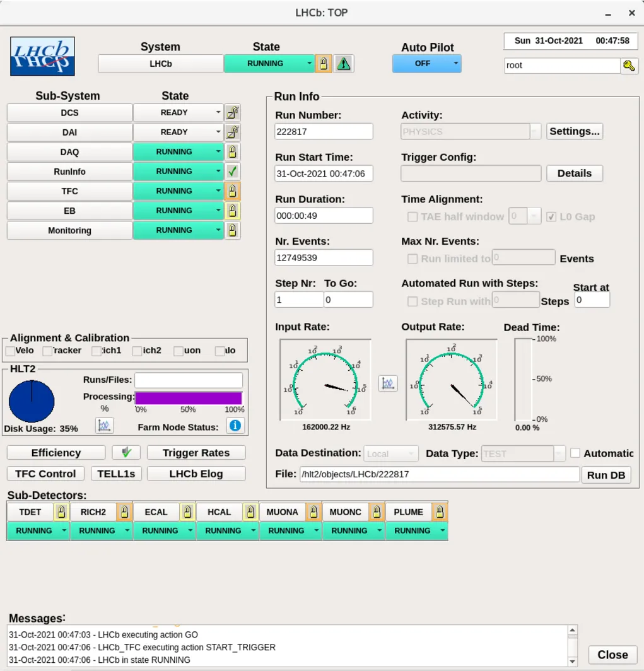This screenshot has width=644, height=671.
Task: Click lock icon in DAQ row
Action: 232,152
